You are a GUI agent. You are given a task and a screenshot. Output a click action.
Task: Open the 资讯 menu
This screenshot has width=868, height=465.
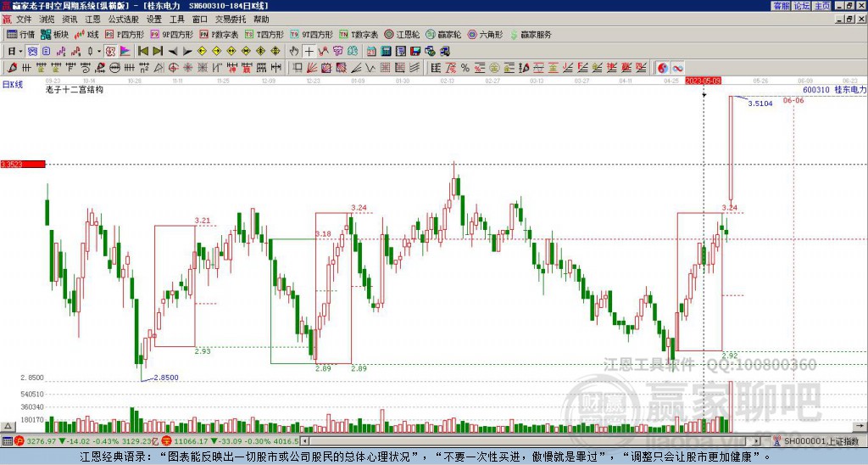70,20
